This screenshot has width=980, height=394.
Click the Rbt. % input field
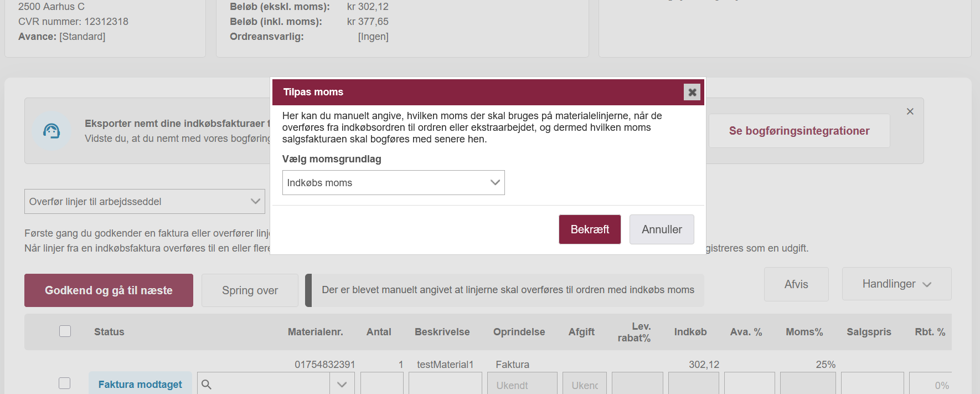(930, 385)
